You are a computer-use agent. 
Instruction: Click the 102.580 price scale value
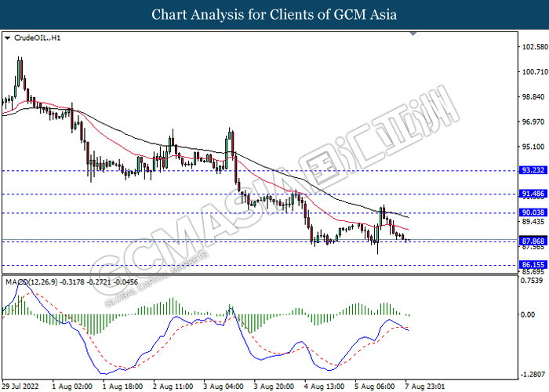(x=535, y=47)
